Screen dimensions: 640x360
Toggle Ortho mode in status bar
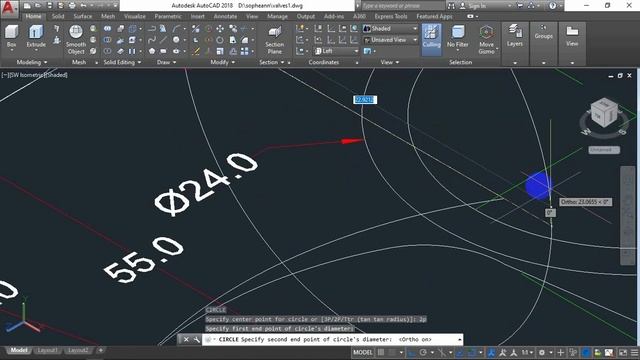pyautogui.click(x=411, y=352)
